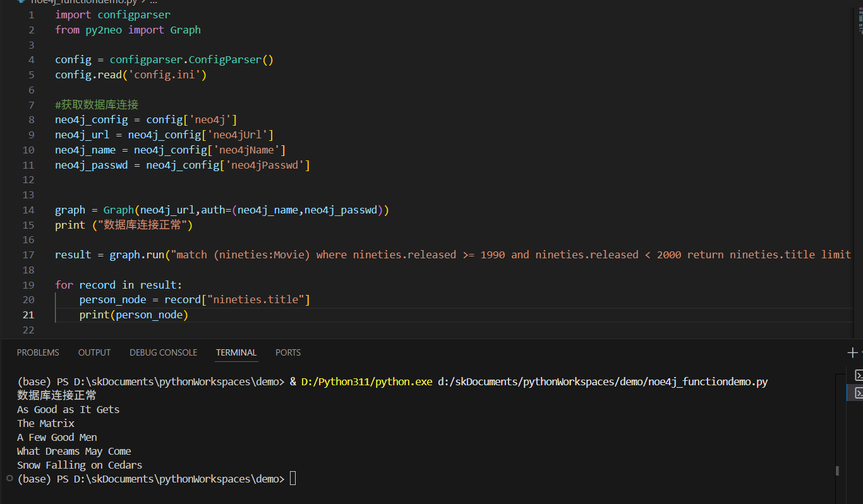Click terminal output 'A Few Good Men'
This screenshot has width=863, height=504.
click(x=57, y=437)
